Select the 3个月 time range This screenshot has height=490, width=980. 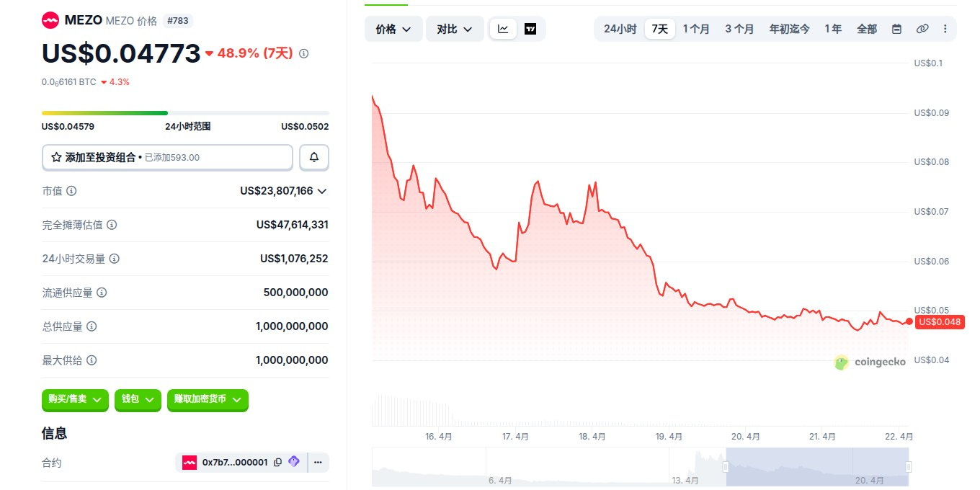(739, 29)
